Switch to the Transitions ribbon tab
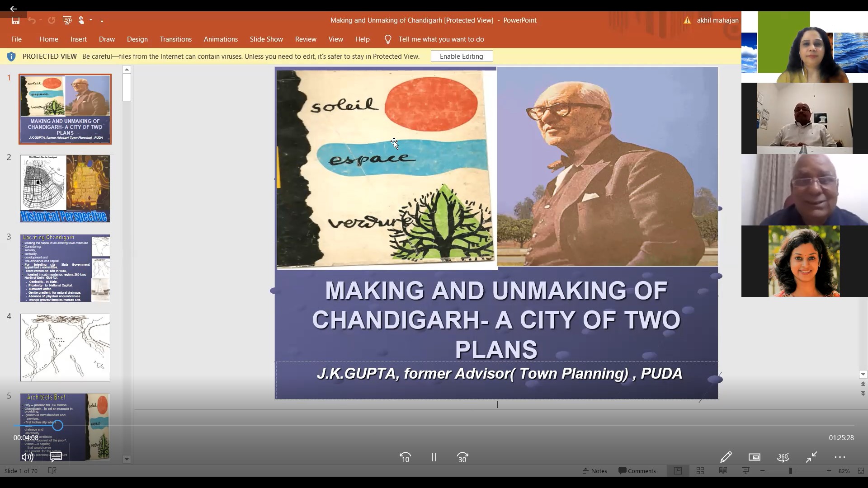The image size is (868, 488). (x=175, y=39)
